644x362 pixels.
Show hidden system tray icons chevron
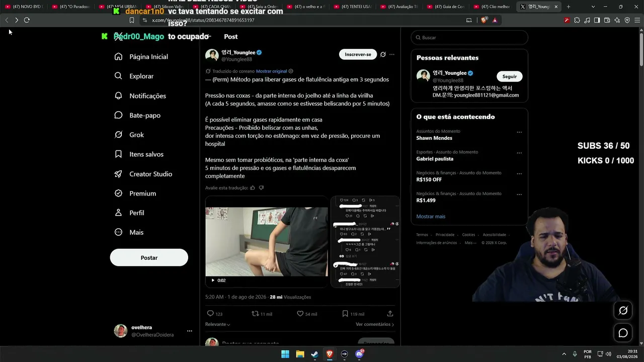coord(563,354)
